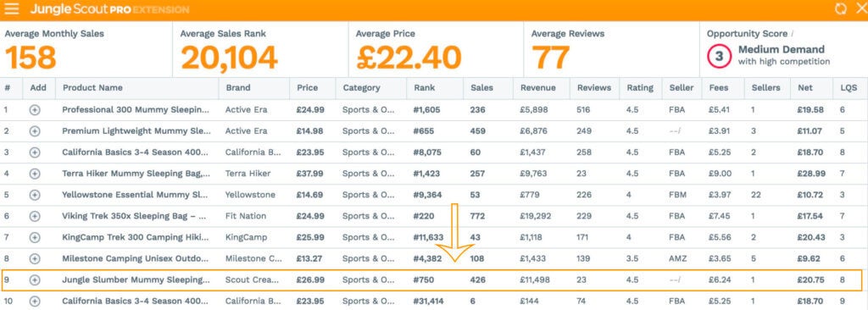The width and height of the screenshot is (868, 310).
Task: Sort by Net column header
Action: pos(805,87)
